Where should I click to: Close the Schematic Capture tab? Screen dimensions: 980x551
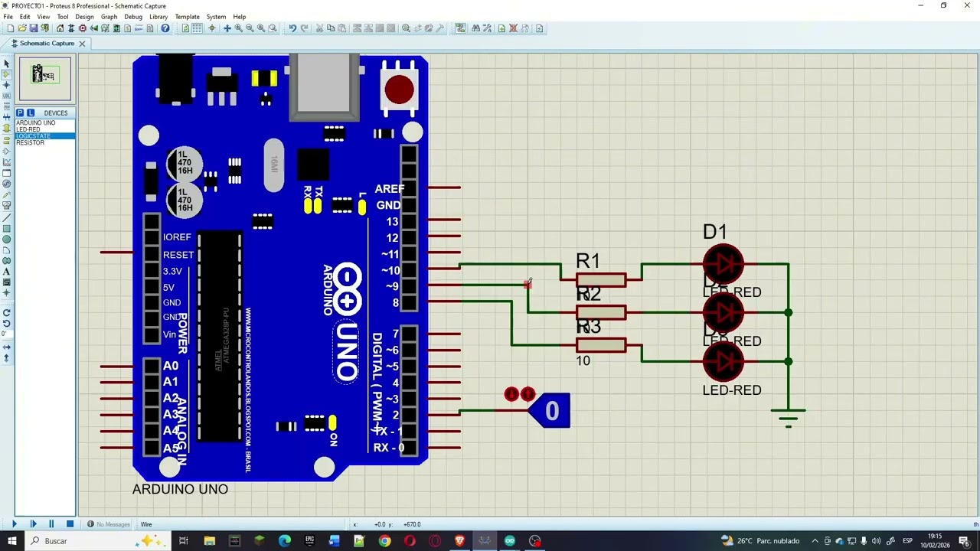(x=82, y=44)
